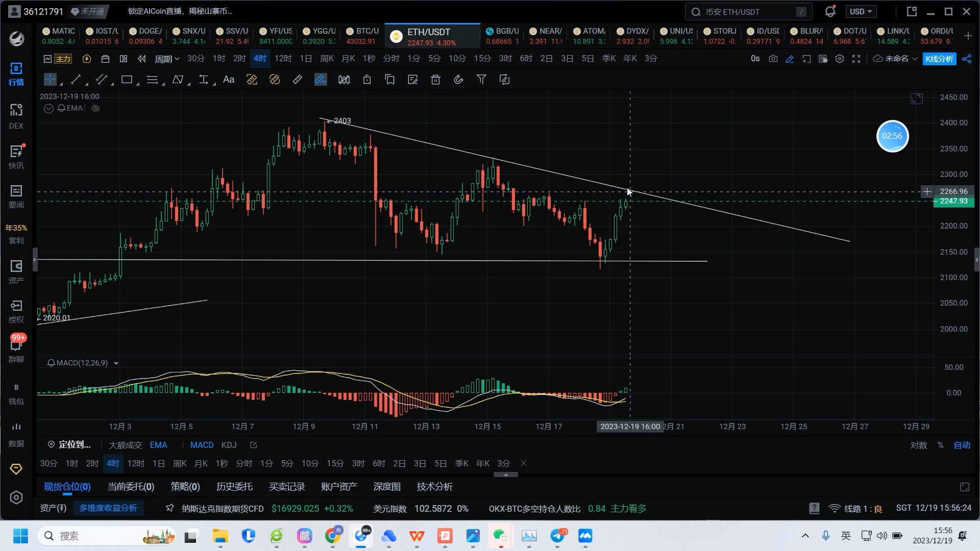The image size is (980, 551).
Task: Open the DEX section in sidebar
Action: pos(16,116)
